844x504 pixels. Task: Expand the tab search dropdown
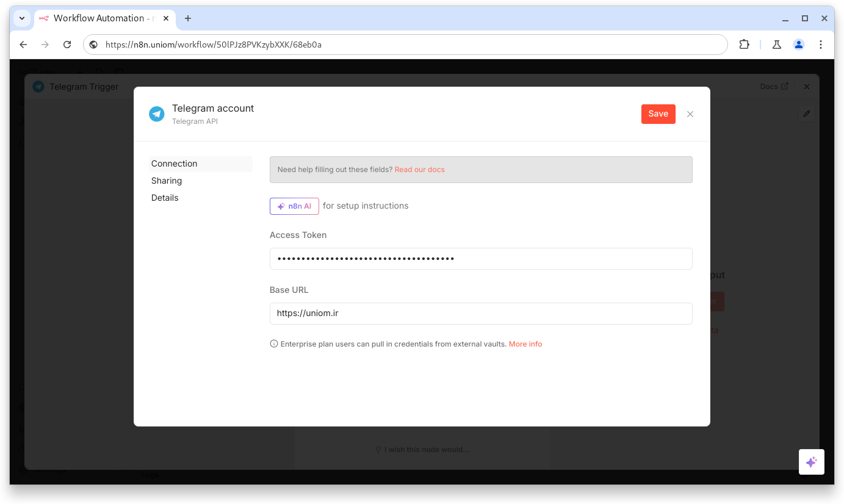coord(22,18)
